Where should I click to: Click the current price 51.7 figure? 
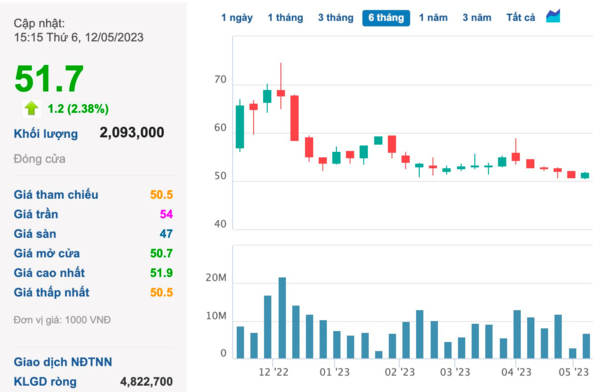pos(49,79)
